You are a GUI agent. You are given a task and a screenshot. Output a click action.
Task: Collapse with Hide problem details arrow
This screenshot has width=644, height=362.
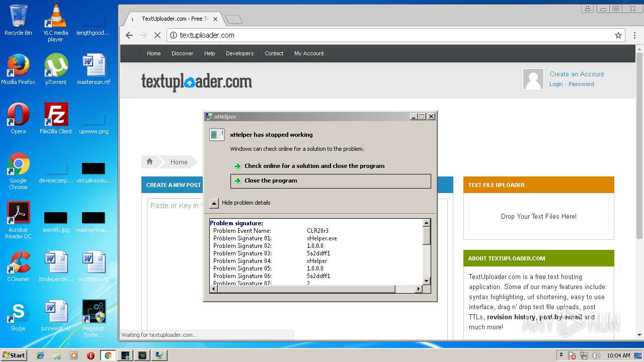coord(214,203)
